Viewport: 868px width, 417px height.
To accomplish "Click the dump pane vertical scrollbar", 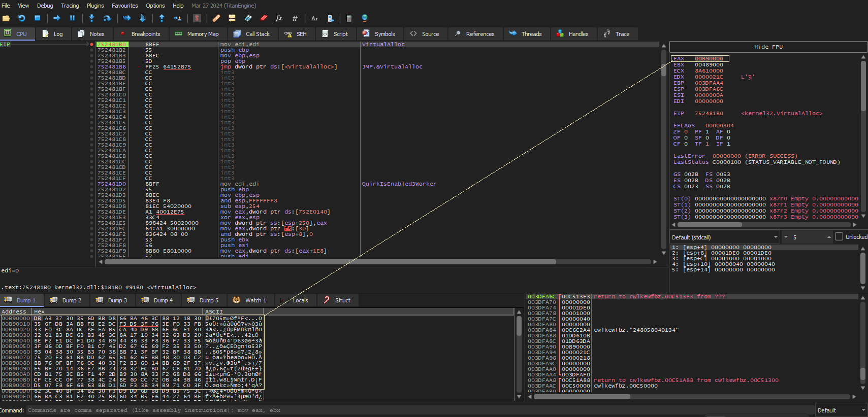I will point(519,355).
